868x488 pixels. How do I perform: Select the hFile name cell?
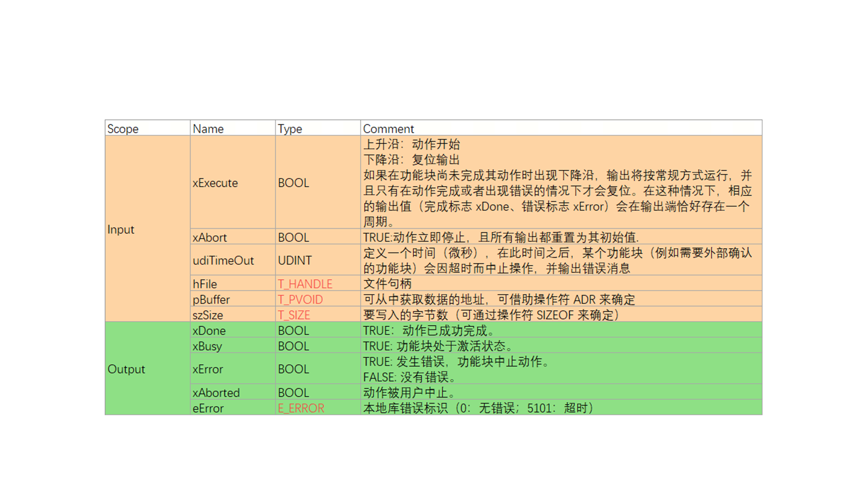(x=205, y=284)
